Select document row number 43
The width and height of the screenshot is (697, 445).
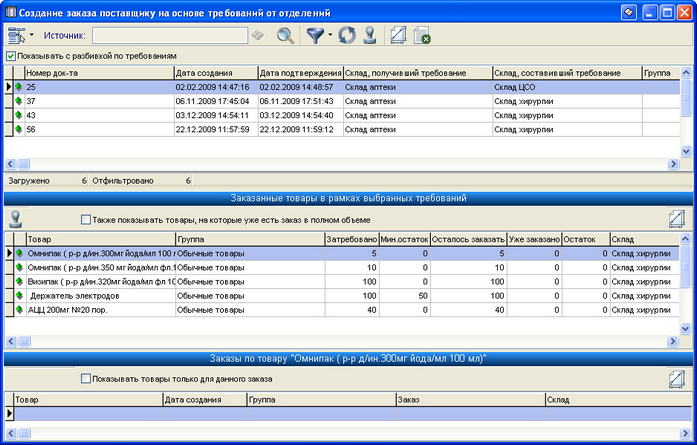tap(342, 116)
